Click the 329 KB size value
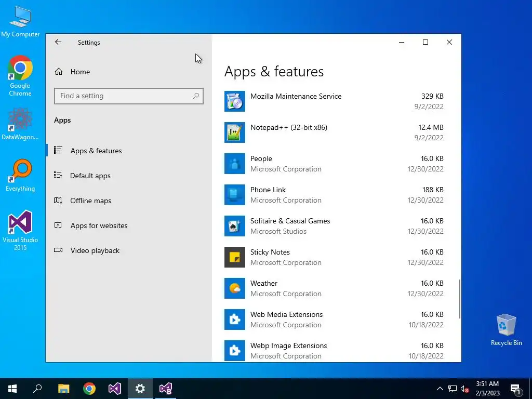Viewport: 532px width, 399px height. (x=432, y=96)
